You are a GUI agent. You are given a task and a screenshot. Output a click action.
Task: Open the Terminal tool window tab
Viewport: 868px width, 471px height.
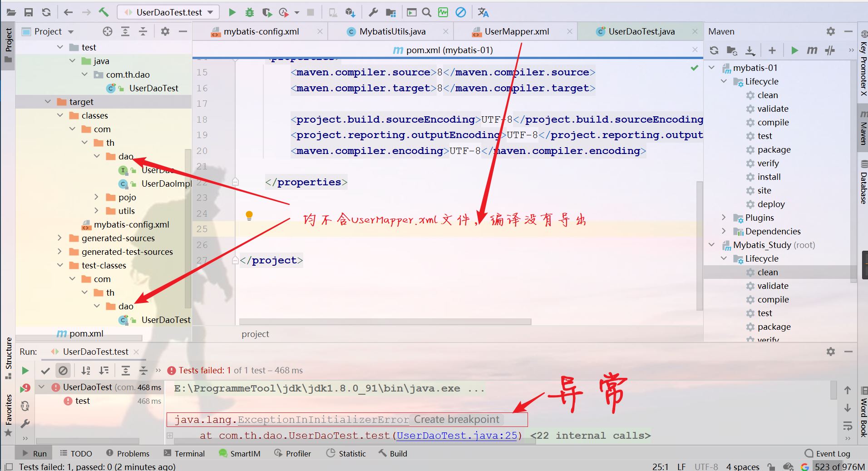click(184, 453)
